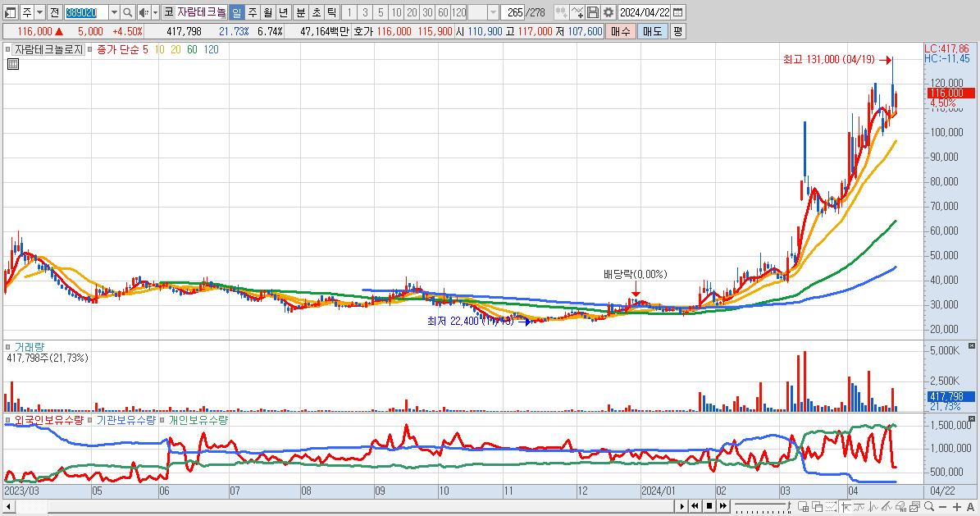Click the 기관보유수량 indicator label
Image resolution: width=980 pixels, height=516 pixels.
[125, 420]
